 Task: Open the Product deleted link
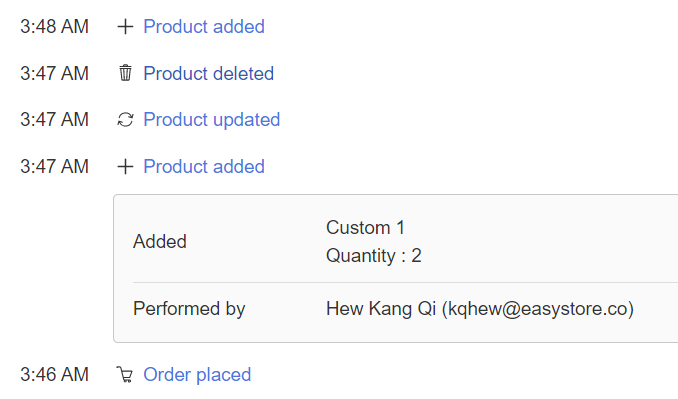pyautogui.click(x=209, y=73)
